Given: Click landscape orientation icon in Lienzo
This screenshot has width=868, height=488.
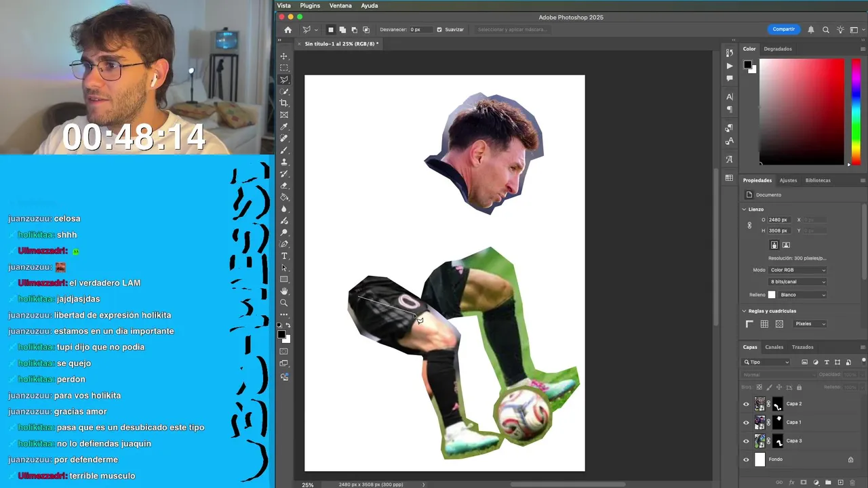Looking at the screenshot, I should pos(786,245).
